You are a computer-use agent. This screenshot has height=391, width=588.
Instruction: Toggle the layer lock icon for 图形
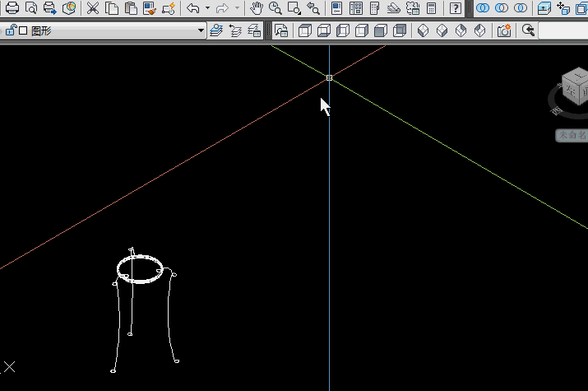[x=11, y=30]
